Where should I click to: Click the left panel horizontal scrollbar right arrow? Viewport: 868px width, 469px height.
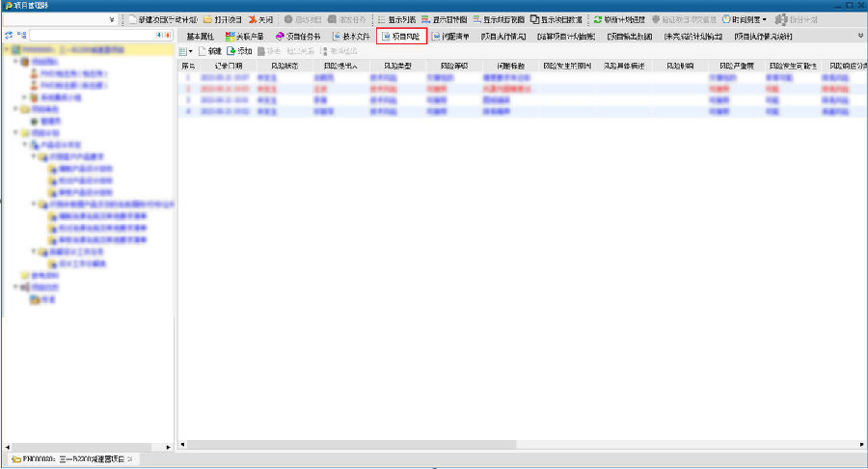(x=168, y=447)
